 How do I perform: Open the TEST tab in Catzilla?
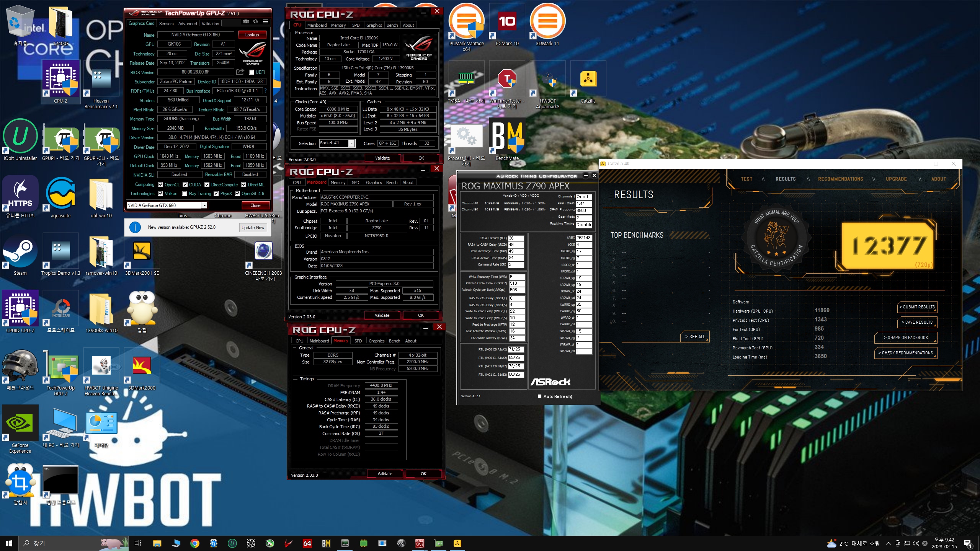point(746,179)
